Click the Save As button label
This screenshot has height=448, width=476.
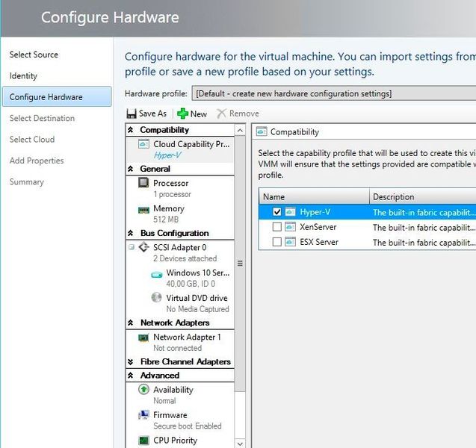click(152, 113)
